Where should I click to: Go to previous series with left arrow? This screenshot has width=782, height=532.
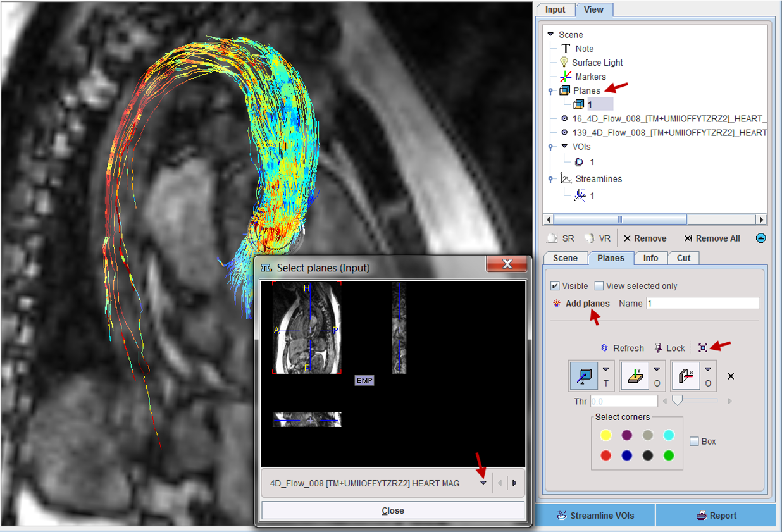click(500, 483)
